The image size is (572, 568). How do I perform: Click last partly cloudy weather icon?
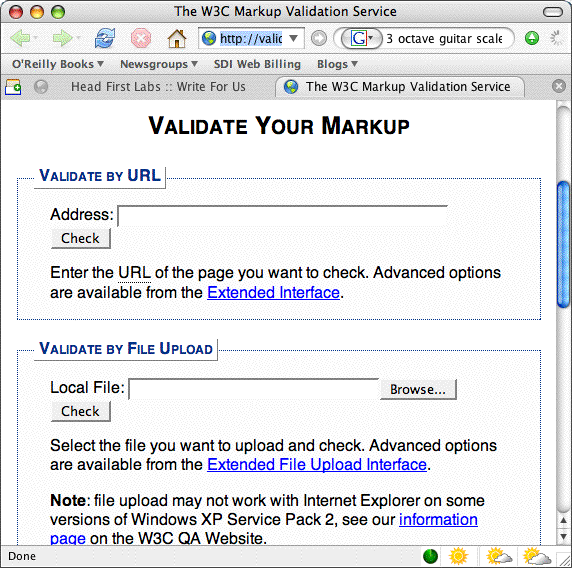pos(537,556)
